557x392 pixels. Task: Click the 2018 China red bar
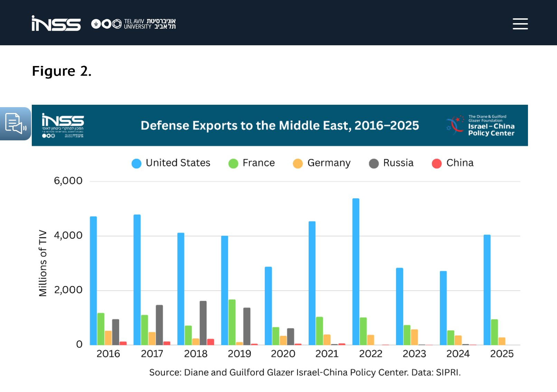click(x=210, y=342)
